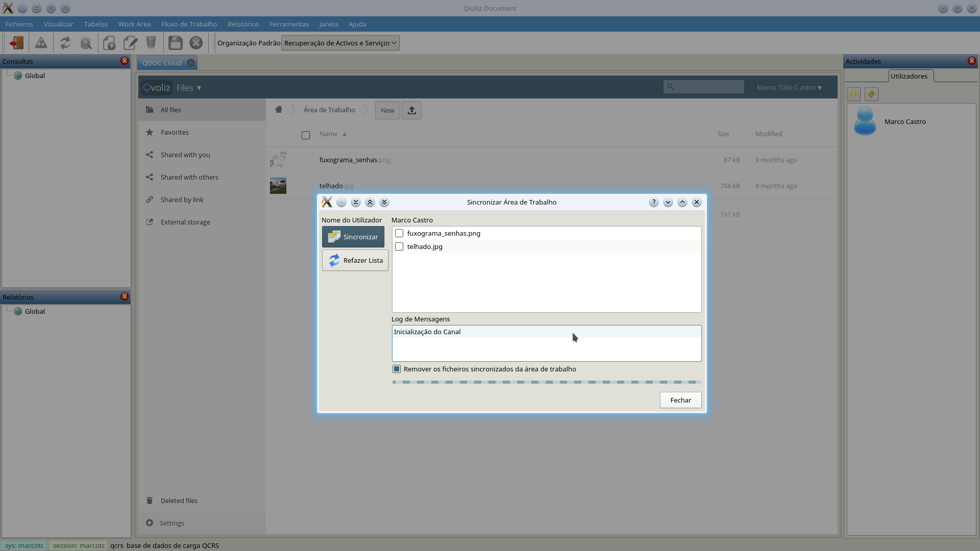Go to home folder icon in breadcrumb
Screen dimensions: 980x551
[279, 110]
